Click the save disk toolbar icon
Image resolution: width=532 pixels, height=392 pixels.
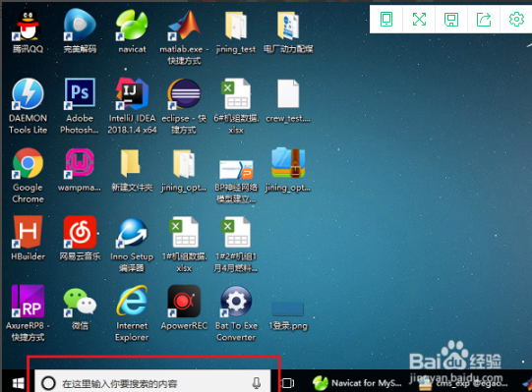pyautogui.click(x=451, y=20)
